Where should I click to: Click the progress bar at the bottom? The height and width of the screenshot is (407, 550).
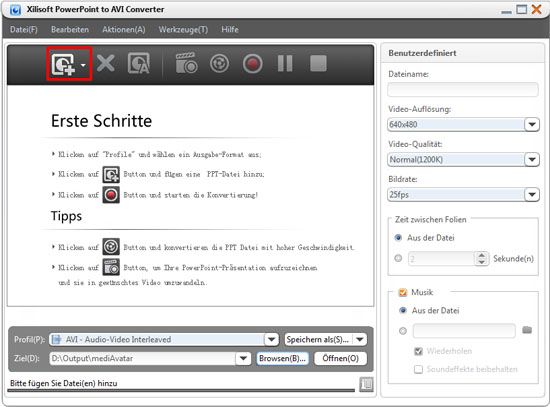[x=181, y=390]
